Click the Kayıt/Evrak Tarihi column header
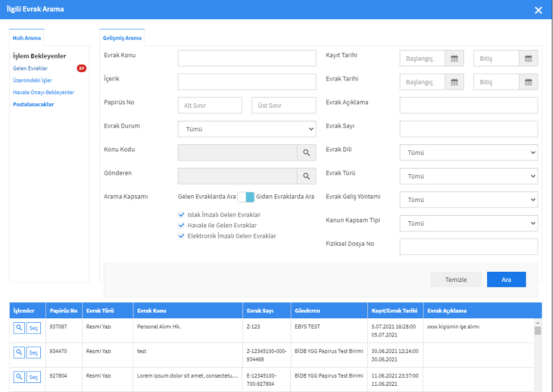Viewport: 553px width, 392px height. coord(395,310)
